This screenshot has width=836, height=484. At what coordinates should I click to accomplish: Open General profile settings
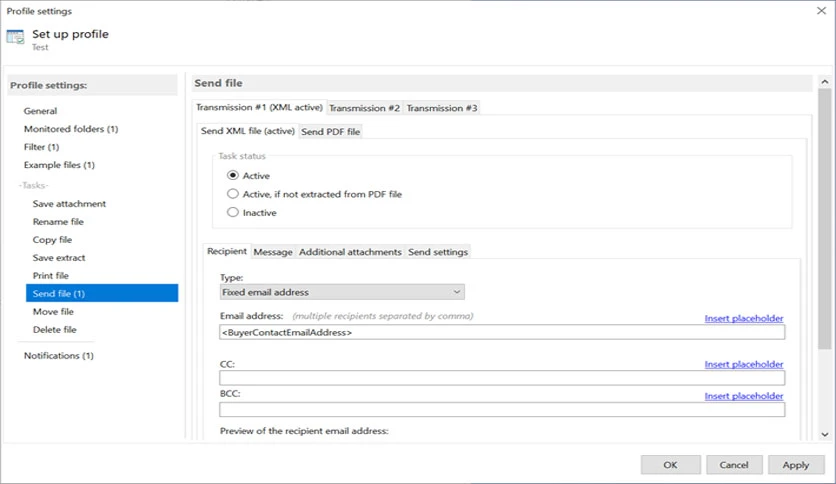click(41, 111)
